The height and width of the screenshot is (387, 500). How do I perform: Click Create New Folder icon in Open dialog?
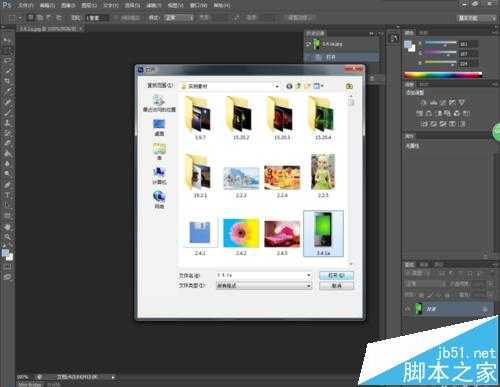click(x=307, y=86)
